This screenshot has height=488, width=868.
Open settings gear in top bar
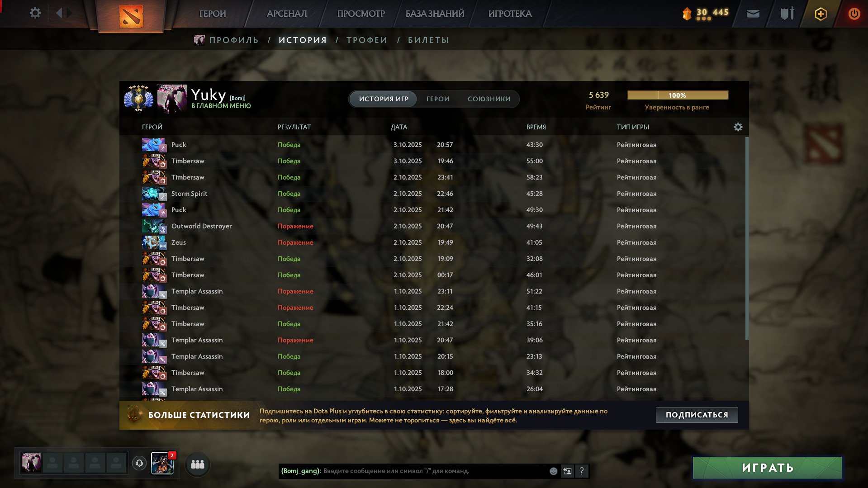click(35, 13)
